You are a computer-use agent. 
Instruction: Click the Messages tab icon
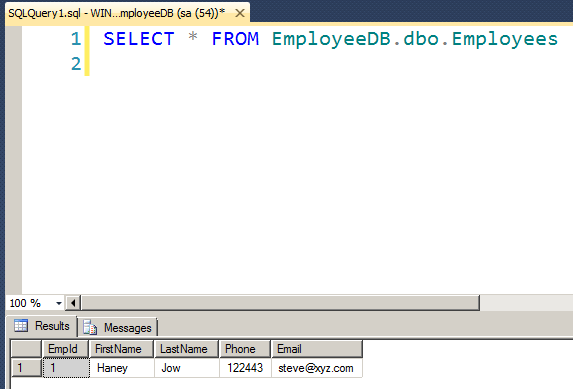coord(90,327)
